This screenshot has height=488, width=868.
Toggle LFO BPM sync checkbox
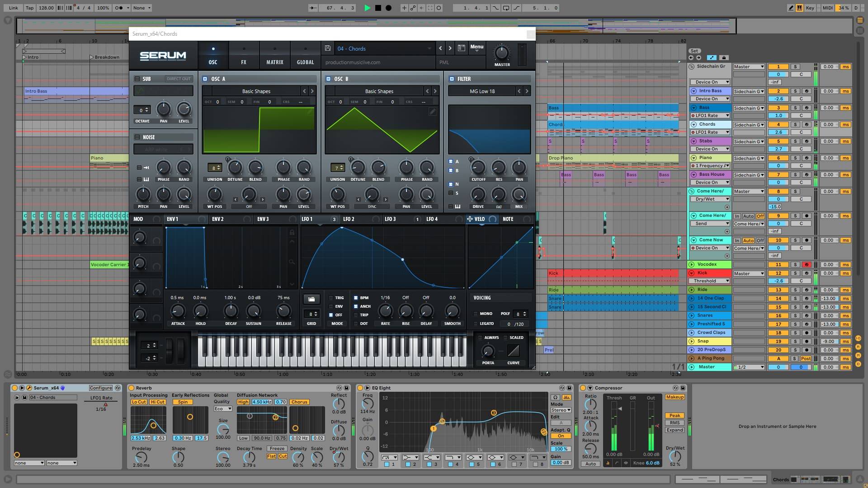(356, 298)
